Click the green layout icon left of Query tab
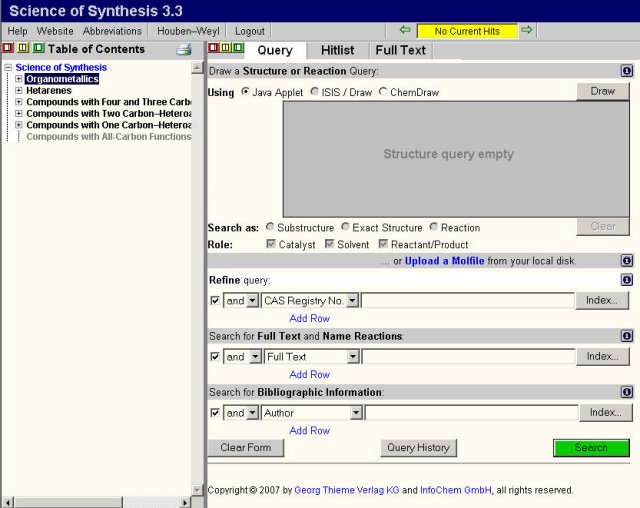The width and height of the screenshot is (640, 508). 238,48
